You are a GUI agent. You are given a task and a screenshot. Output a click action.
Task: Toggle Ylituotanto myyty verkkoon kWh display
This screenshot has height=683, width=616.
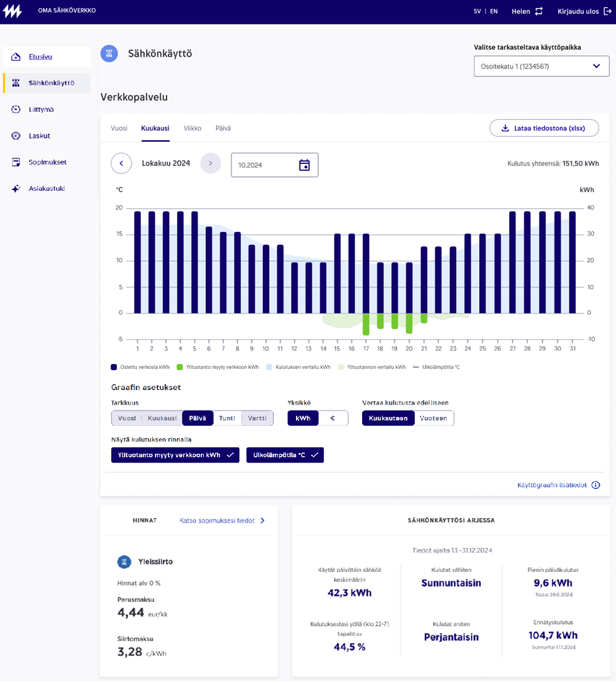click(175, 455)
